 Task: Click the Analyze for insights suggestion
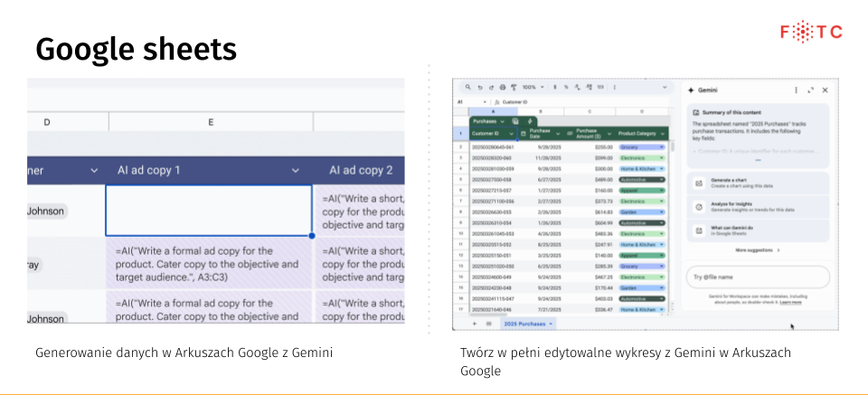click(x=758, y=206)
